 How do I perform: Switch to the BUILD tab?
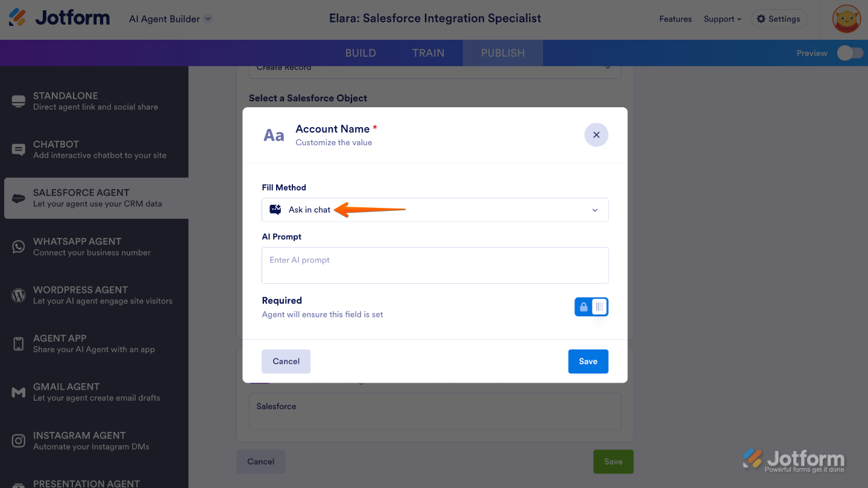[x=360, y=53]
